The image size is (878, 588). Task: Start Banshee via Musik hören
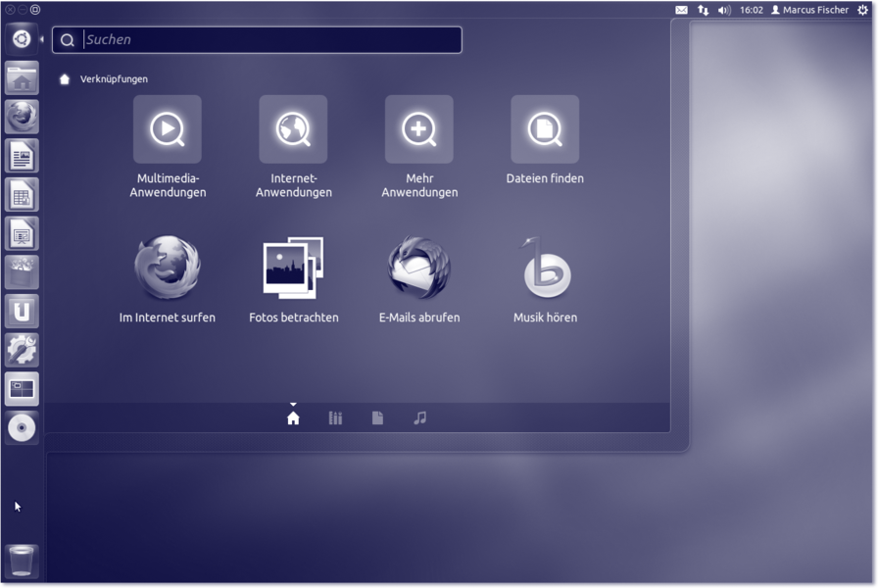[x=545, y=268]
